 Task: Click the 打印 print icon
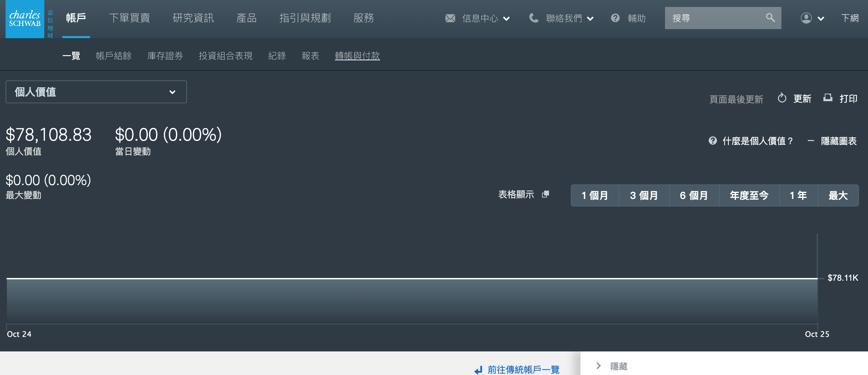click(x=827, y=98)
